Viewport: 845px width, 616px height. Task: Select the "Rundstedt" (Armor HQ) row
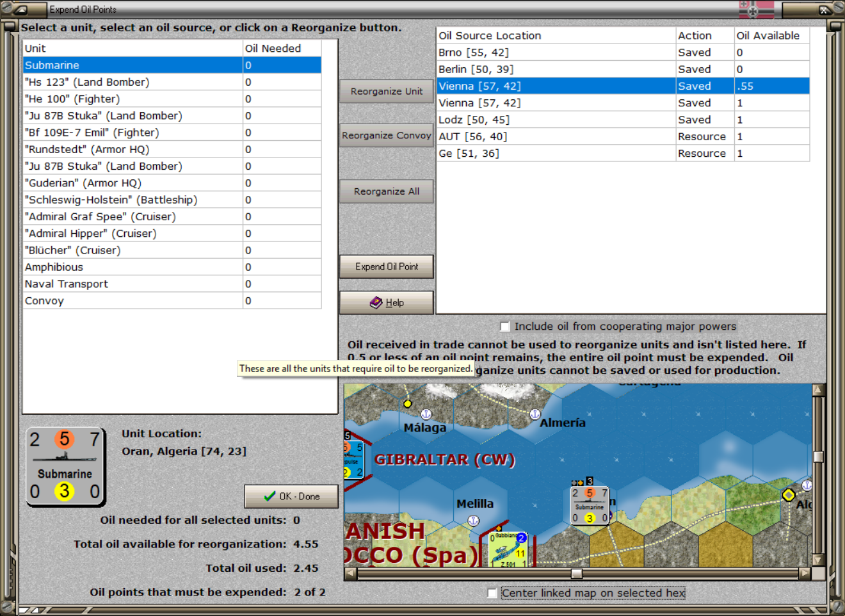pos(172,149)
